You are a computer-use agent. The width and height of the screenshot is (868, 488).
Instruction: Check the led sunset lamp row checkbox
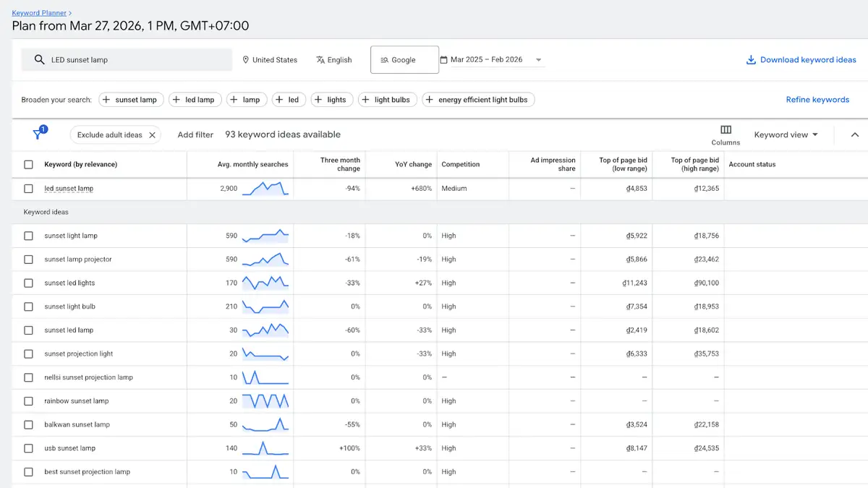27,188
